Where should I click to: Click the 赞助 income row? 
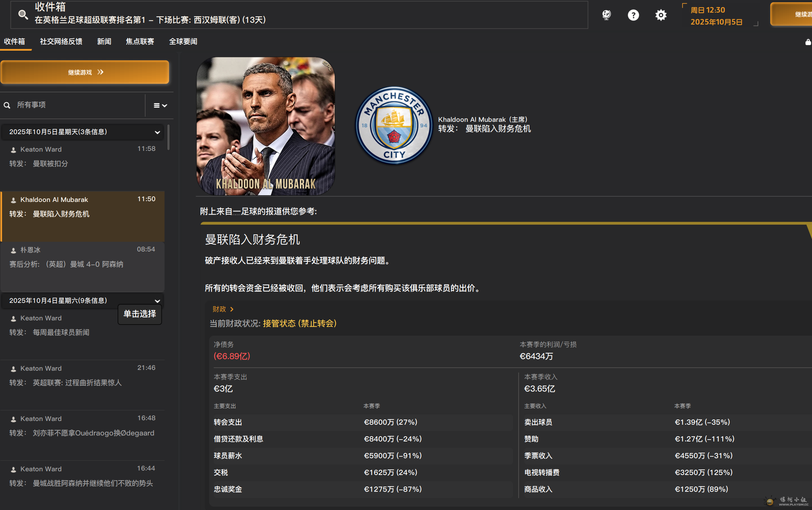point(667,439)
